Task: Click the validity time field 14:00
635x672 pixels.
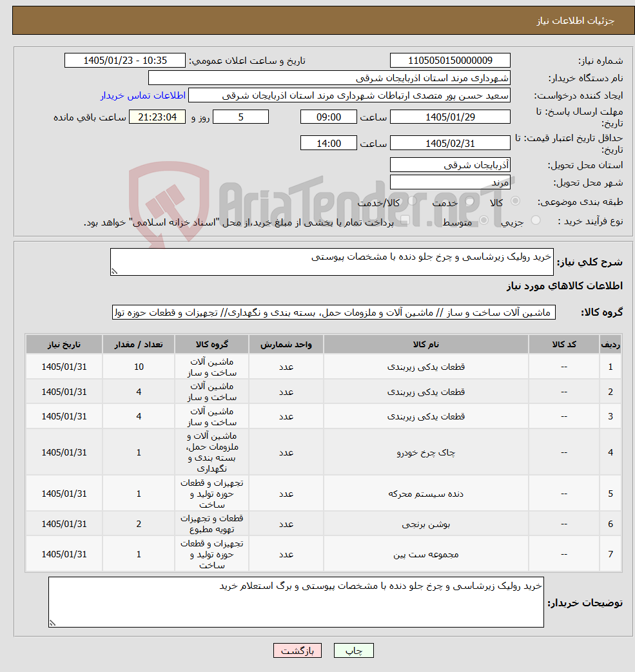Action: click(x=328, y=143)
